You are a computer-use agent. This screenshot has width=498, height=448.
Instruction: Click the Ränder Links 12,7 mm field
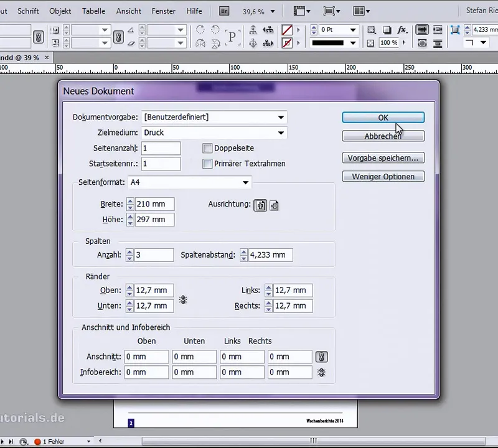pos(293,290)
